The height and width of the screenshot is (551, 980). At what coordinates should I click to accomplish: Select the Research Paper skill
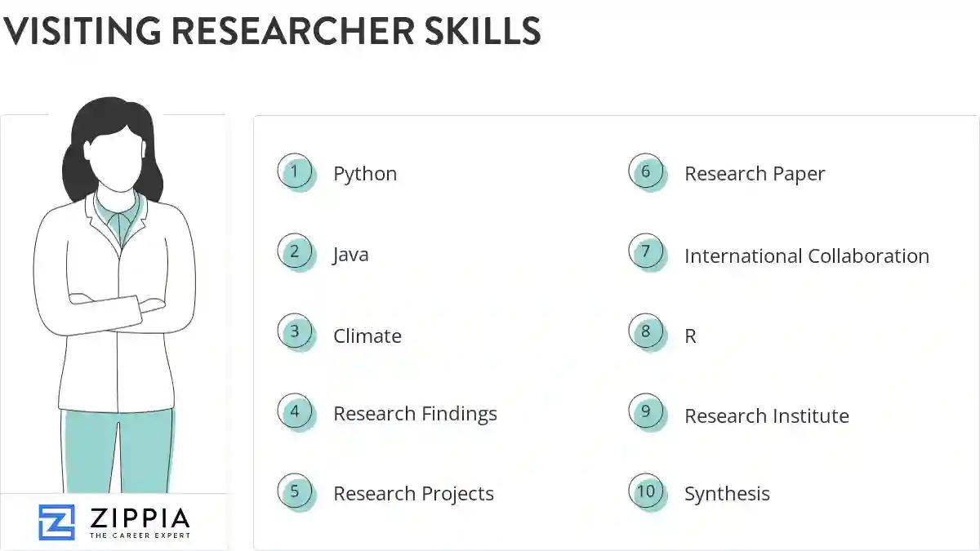pos(755,174)
